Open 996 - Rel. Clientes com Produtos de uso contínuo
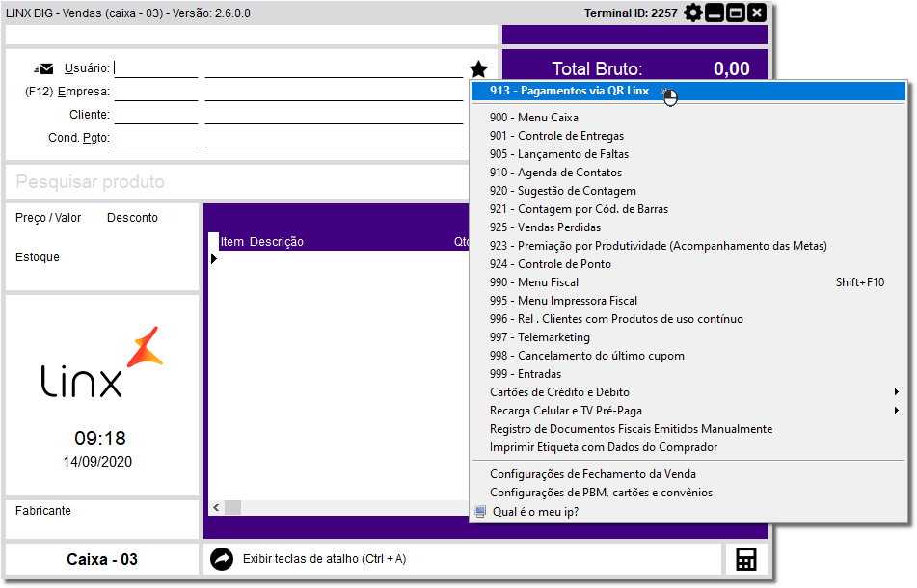917x588 pixels. 688,319
